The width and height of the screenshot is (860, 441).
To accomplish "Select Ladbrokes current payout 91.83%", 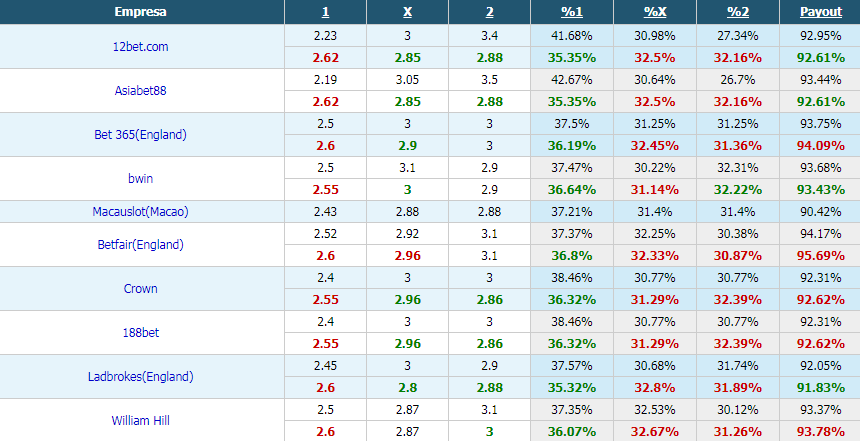I will [821, 387].
